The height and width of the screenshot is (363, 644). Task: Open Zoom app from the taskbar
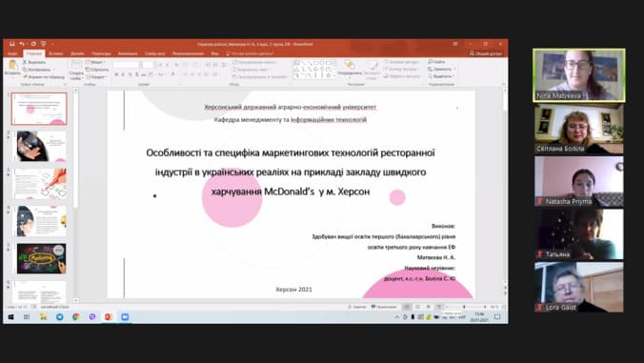[125, 316]
